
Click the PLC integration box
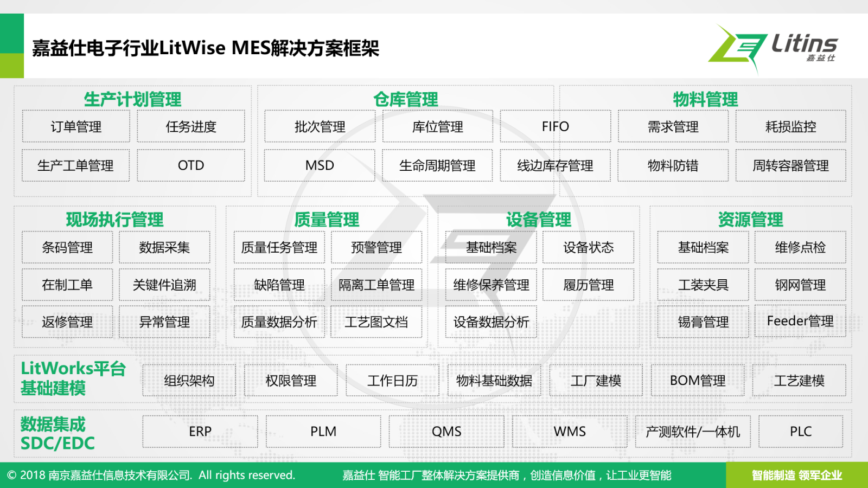click(x=801, y=432)
